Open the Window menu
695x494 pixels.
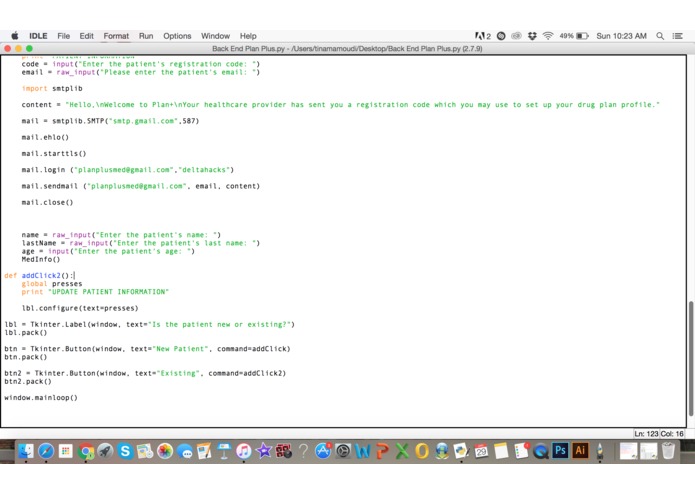tap(215, 36)
